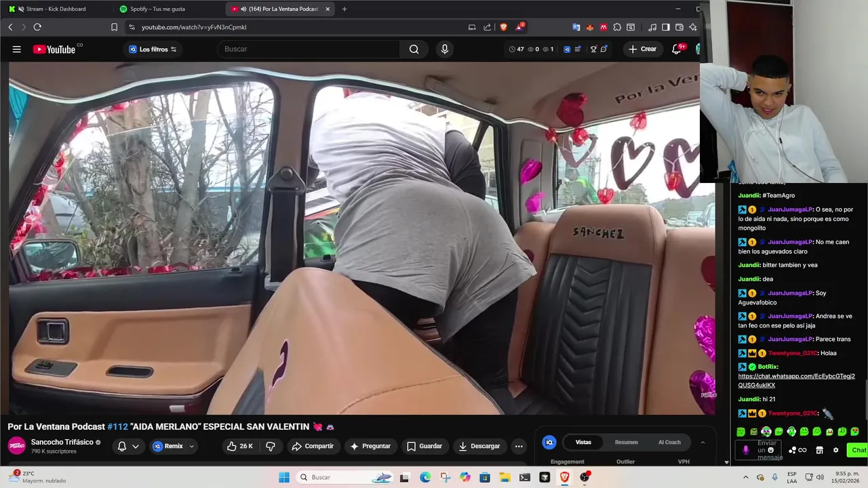Viewport: 868px width, 488px height.
Task: Expand the Remix dropdown arrow
Action: tap(191, 446)
